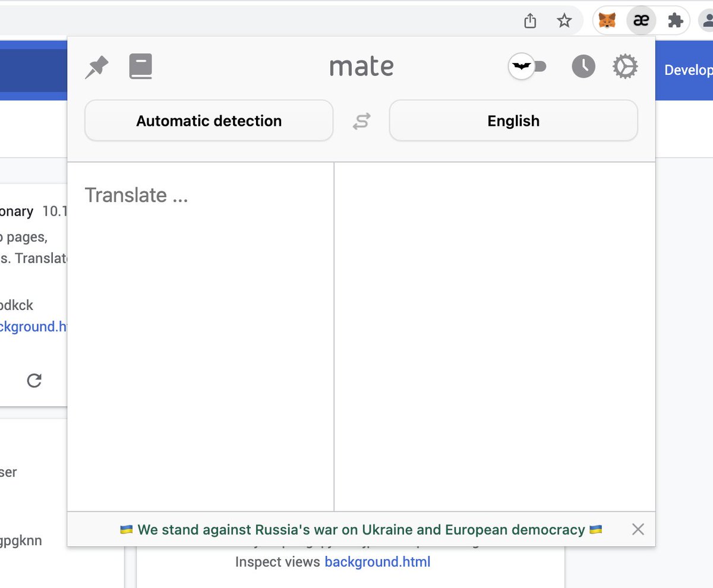This screenshot has height=588, width=713.
Task: Select the Developer mode label in header
Action: [689, 70]
